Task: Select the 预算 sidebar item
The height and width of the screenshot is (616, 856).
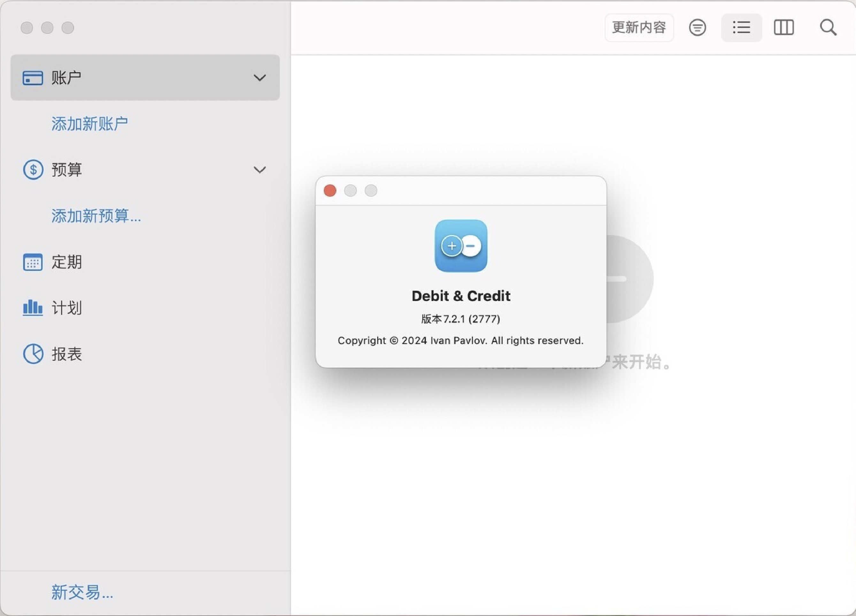Action: tap(145, 169)
